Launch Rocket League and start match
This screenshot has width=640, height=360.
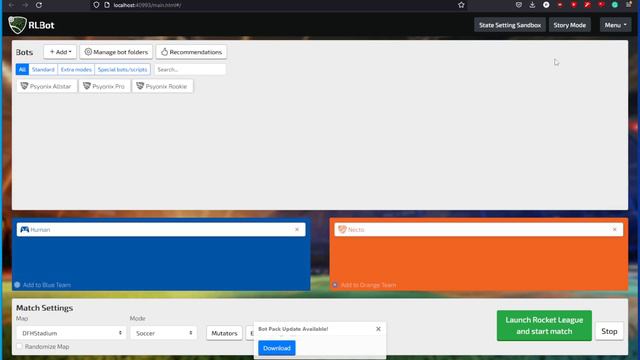544,326
